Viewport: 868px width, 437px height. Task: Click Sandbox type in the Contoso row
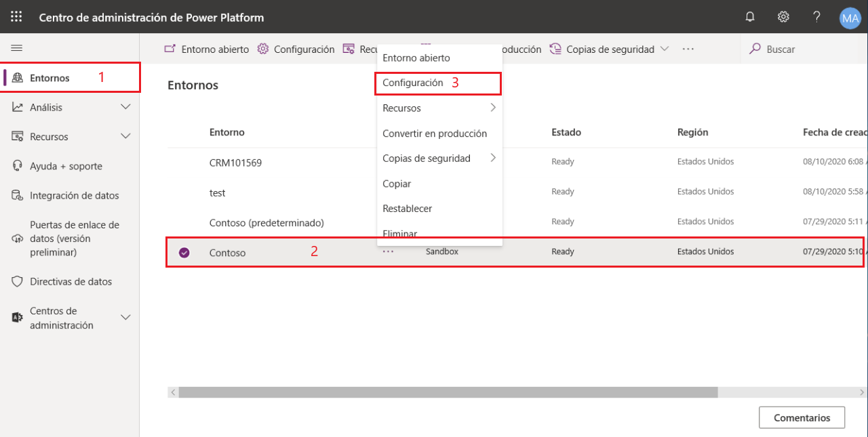442,251
